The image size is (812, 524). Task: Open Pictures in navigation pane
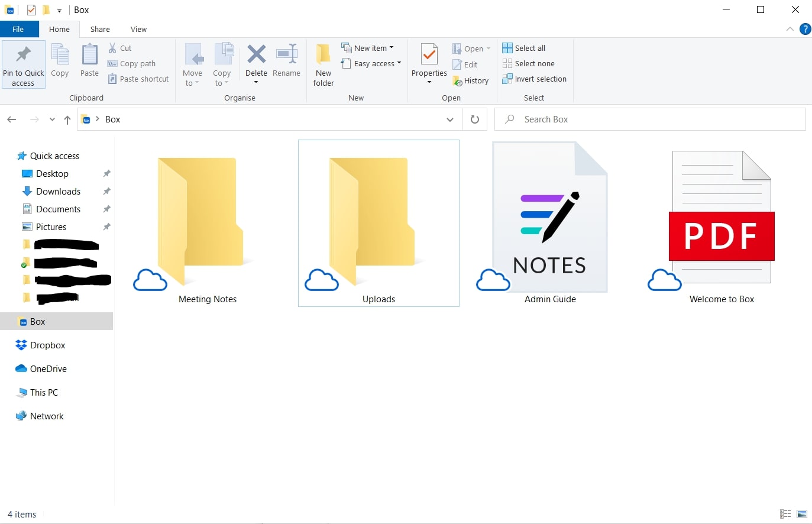(51, 227)
